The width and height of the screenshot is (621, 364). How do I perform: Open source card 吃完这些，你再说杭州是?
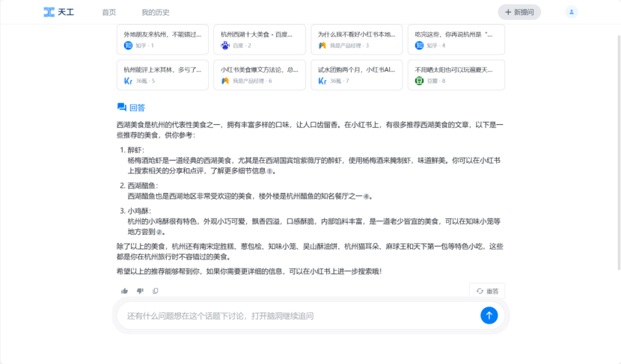456,39
